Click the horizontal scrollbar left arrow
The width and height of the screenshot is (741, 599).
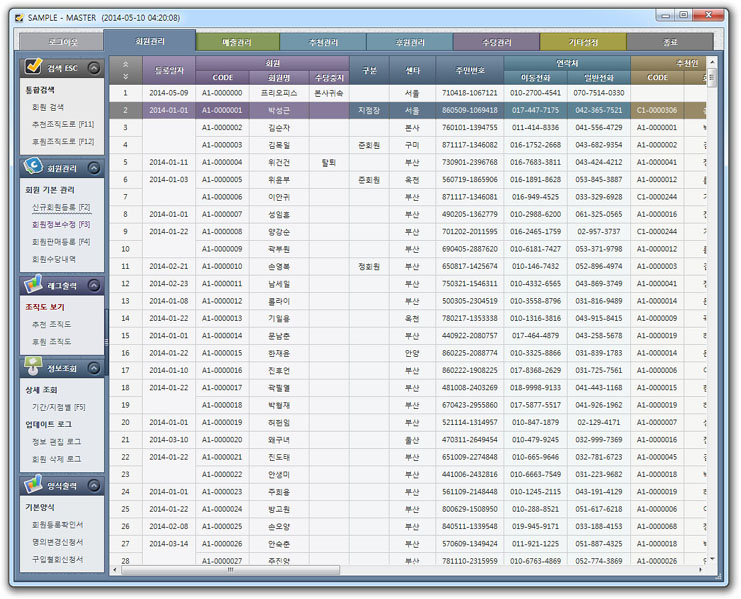[x=114, y=570]
